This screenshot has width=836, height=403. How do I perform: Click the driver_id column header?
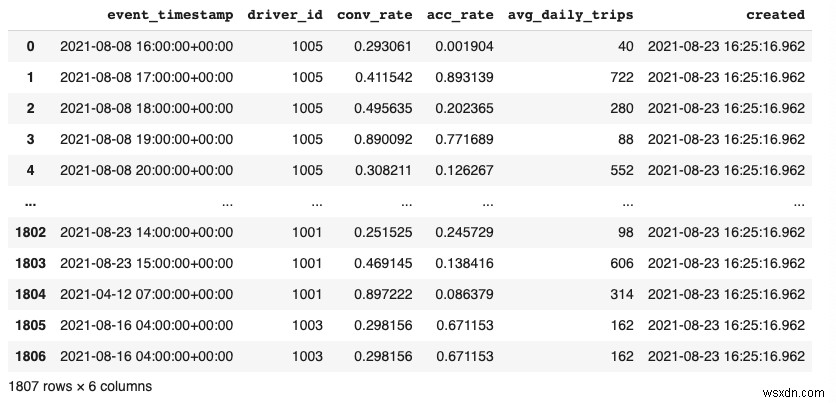[x=285, y=15]
